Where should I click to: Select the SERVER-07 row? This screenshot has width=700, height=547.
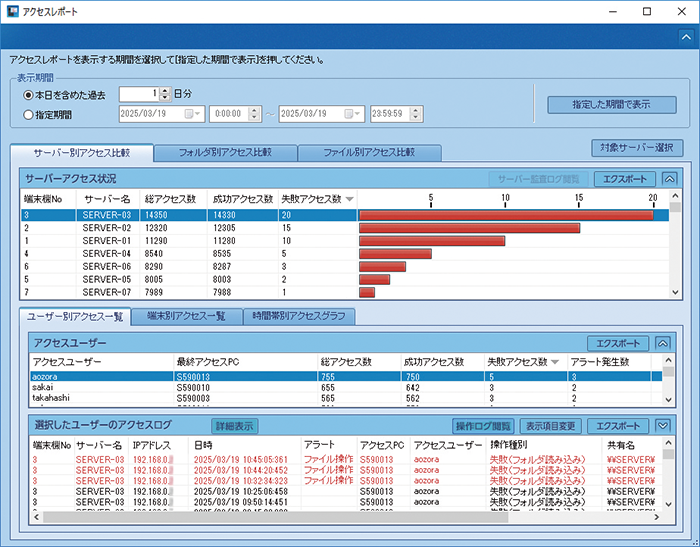point(345,292)
